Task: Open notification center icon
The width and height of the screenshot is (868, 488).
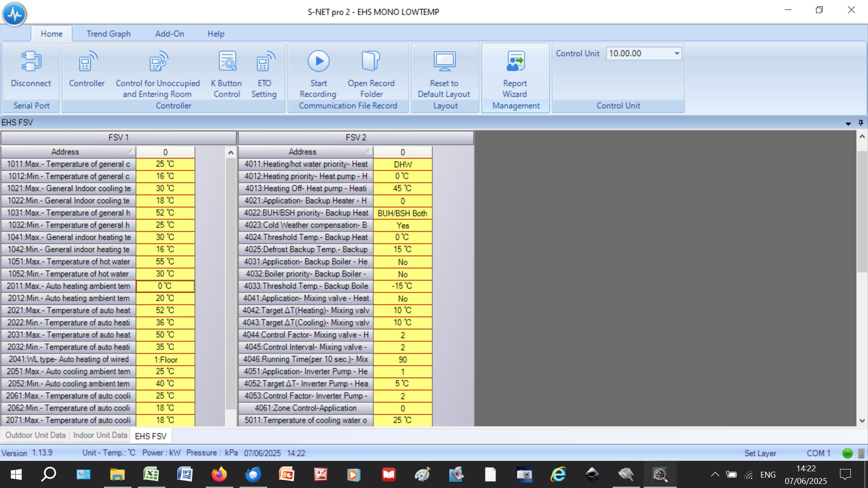Action: click(845, 474)
